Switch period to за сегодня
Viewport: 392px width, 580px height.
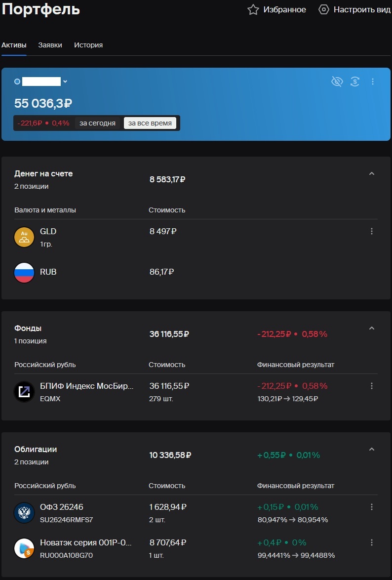coord(97,123)
